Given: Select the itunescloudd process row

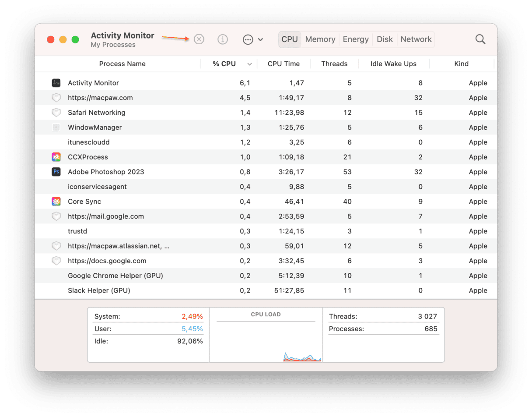Looking at the screenshot, I should pyautogui.click(x=266, y=142).
